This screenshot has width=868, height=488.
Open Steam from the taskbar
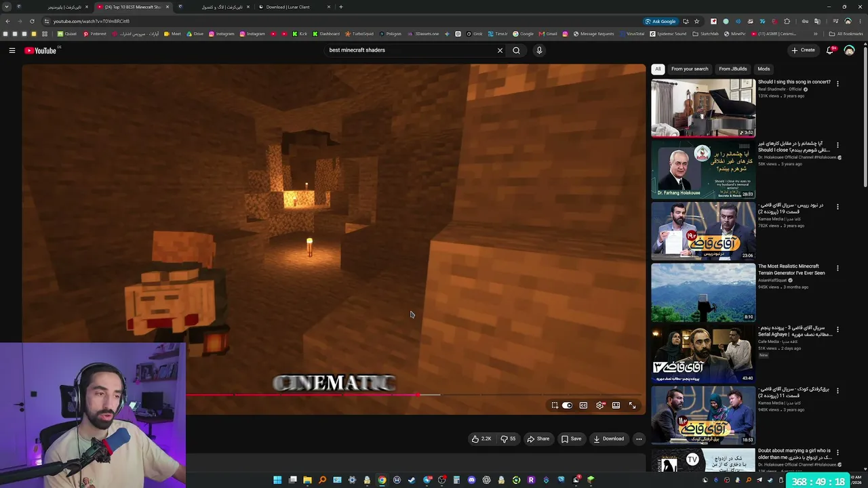412,480
